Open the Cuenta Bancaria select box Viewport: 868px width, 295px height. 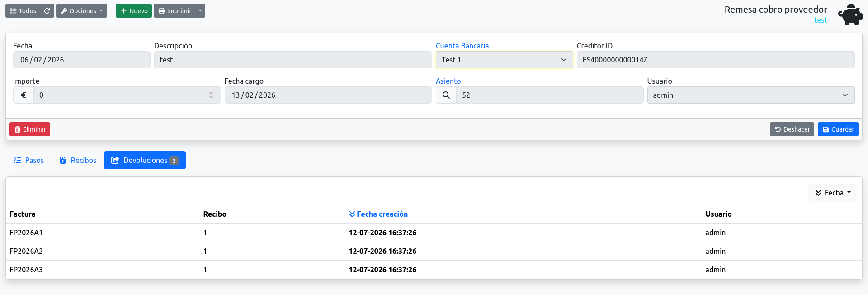point(505,60)
